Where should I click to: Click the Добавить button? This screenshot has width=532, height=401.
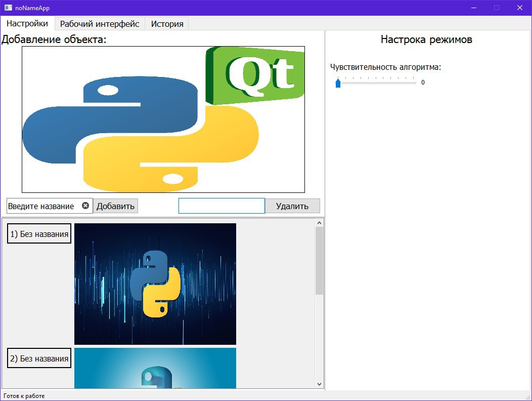(x=115, y=206)
